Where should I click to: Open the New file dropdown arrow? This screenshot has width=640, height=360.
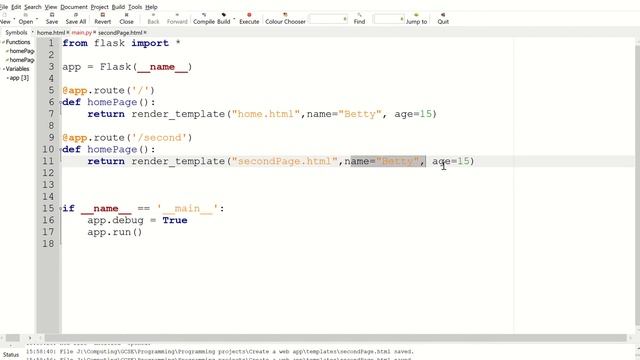click(x=14, y=19)
